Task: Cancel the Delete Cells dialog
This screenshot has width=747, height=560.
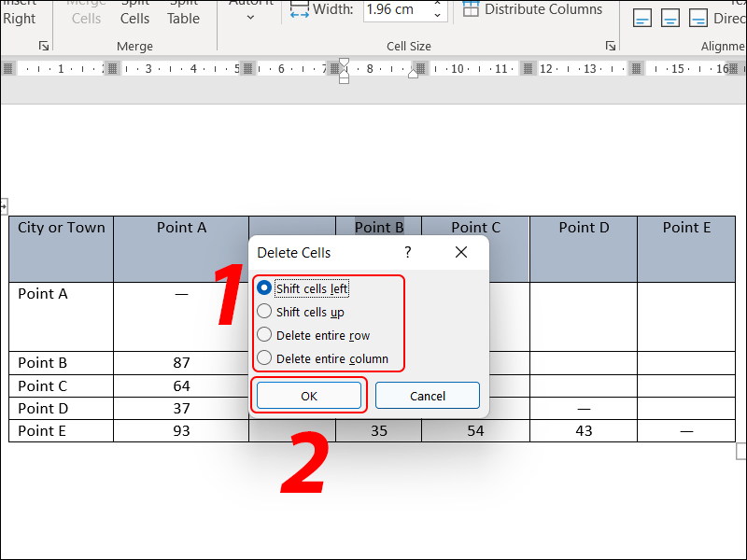Action: tap(427, 396)
